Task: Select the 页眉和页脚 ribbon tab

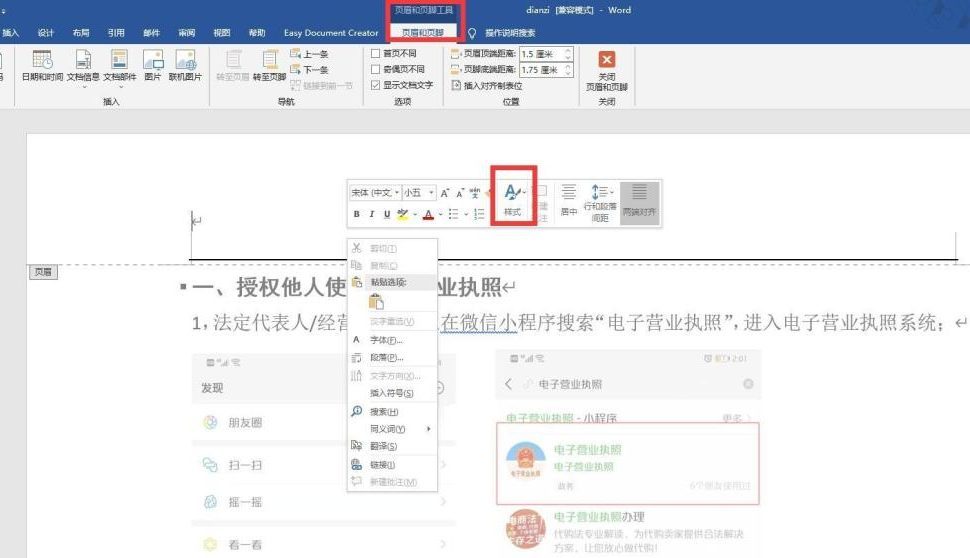Action: coord(423,32)
